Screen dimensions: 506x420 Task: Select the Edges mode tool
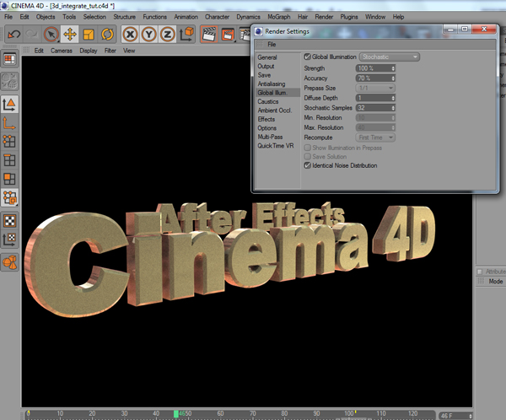(9, 160)
